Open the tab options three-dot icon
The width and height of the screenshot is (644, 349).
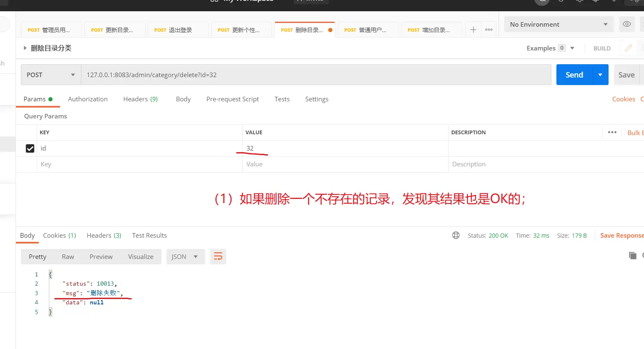click(489, 30)
